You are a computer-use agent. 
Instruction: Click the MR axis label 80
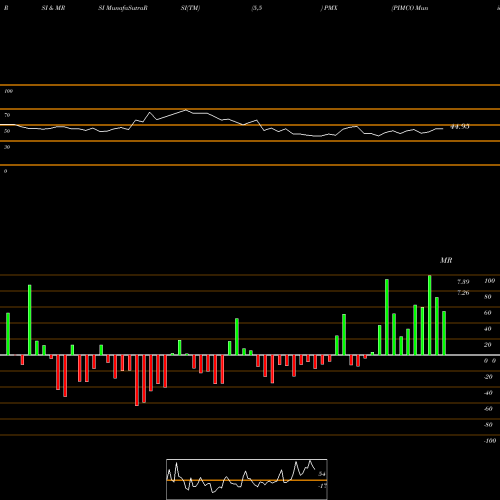(x=488, y=297)
